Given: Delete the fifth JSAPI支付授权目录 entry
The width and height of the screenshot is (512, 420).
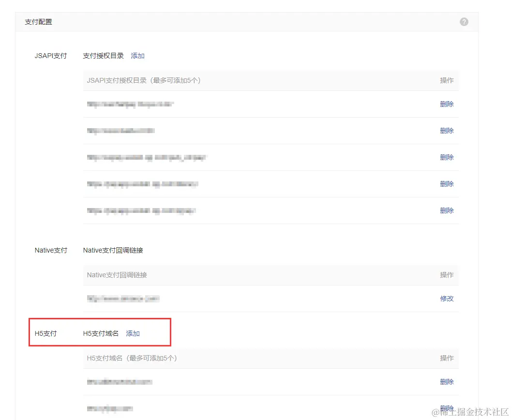Looking at the screenshot, I should pos(447,210).
